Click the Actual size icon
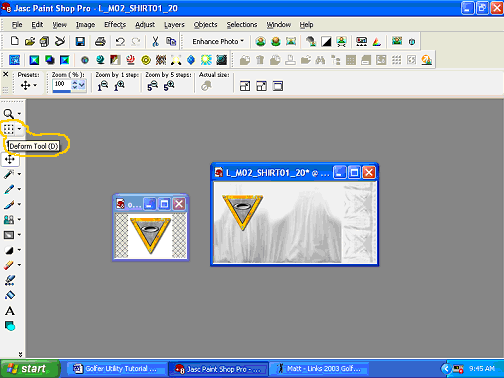This screenshot has width=504, height=378. tap(206, 86)
